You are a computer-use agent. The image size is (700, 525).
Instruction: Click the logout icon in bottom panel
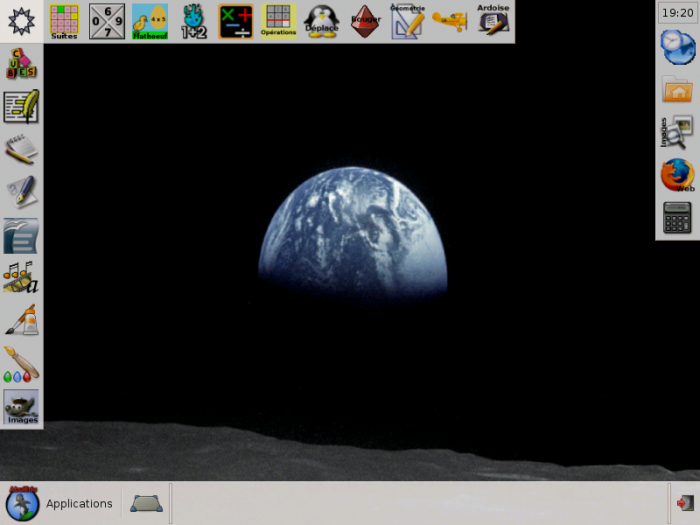point(684,503)
